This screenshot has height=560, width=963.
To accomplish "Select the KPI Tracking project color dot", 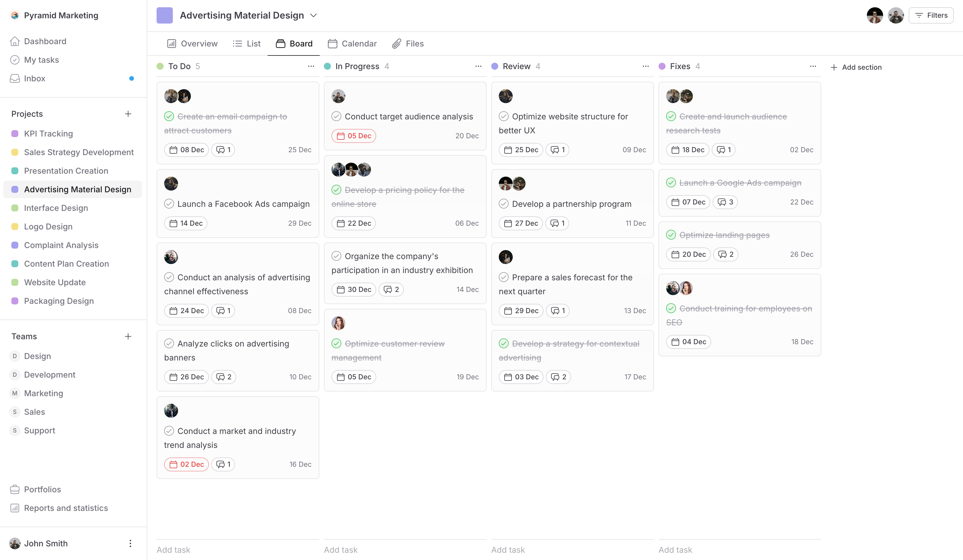I will (x=15, y=133).
